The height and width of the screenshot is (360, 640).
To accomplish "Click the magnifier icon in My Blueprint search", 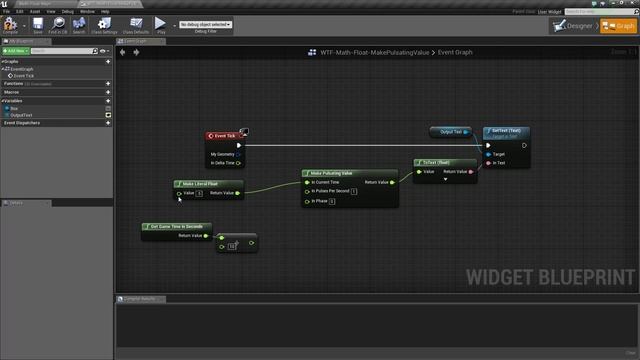I will click(x=95, y=51).
